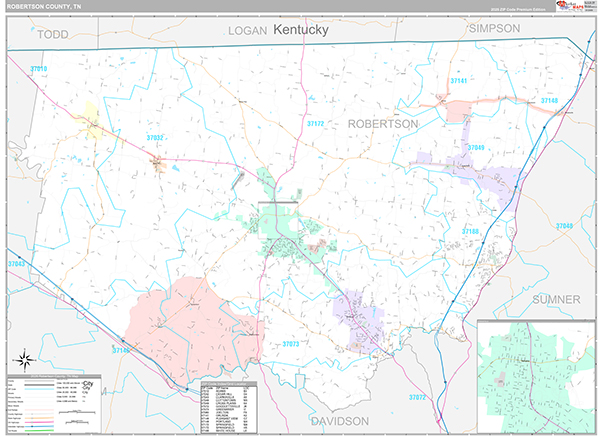
Task: Click the large pink shaded city area
Action: point(193,331)
